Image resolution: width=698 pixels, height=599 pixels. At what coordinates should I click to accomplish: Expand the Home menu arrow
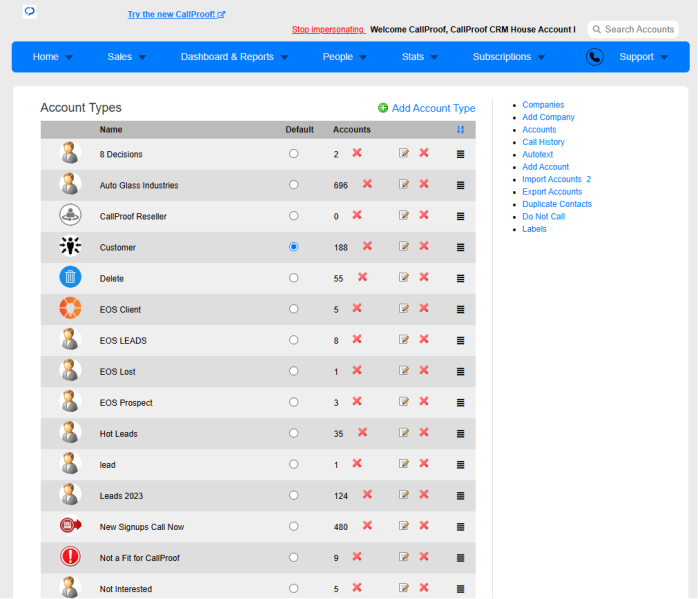click(x=69, y=57)
